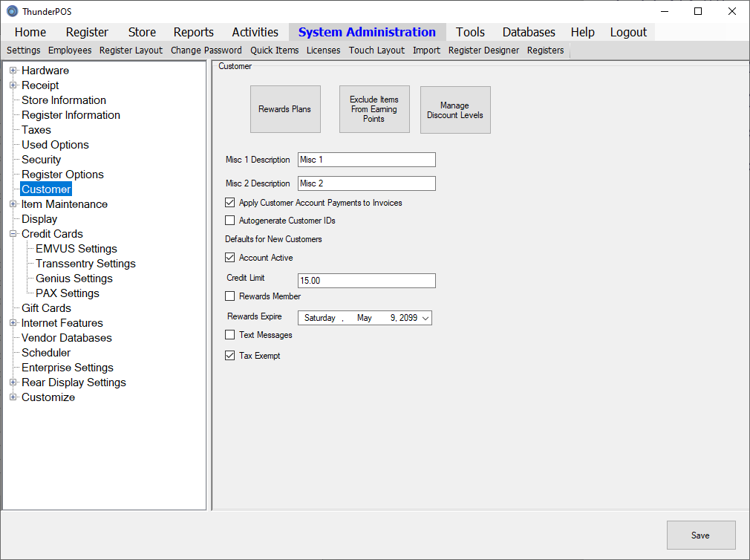
Task: Expand the Item Maintenance node
Action: coord(13,204)
